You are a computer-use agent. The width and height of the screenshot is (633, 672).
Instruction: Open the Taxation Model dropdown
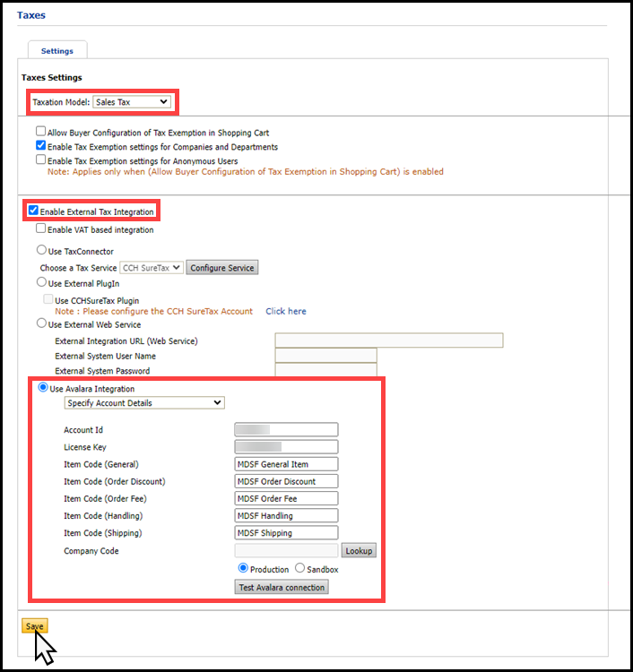(x=131, y=102)
